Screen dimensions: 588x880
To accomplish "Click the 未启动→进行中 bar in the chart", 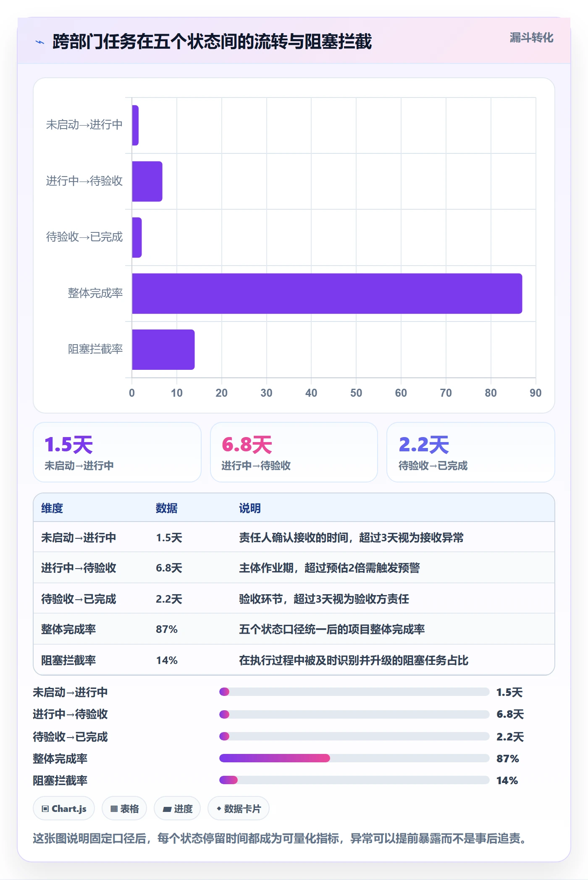I will click(x=135, y=125).
